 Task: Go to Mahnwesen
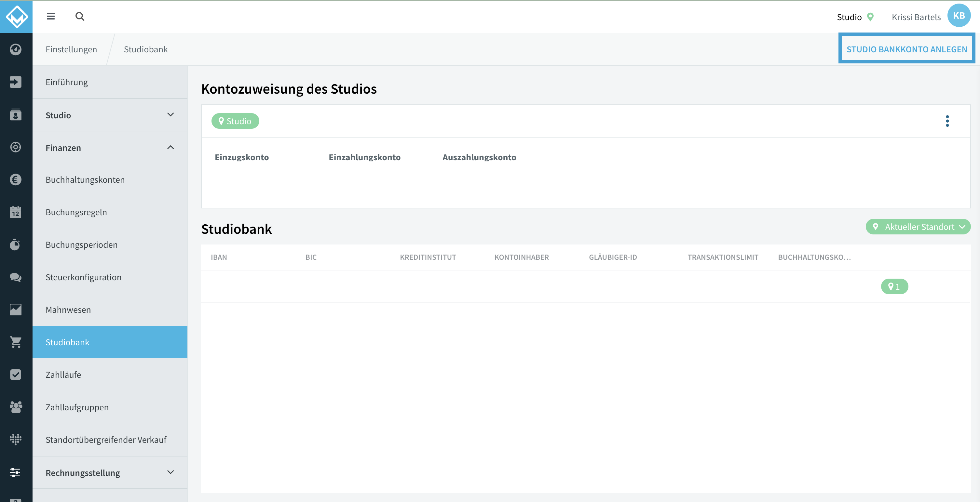point(110,310)
